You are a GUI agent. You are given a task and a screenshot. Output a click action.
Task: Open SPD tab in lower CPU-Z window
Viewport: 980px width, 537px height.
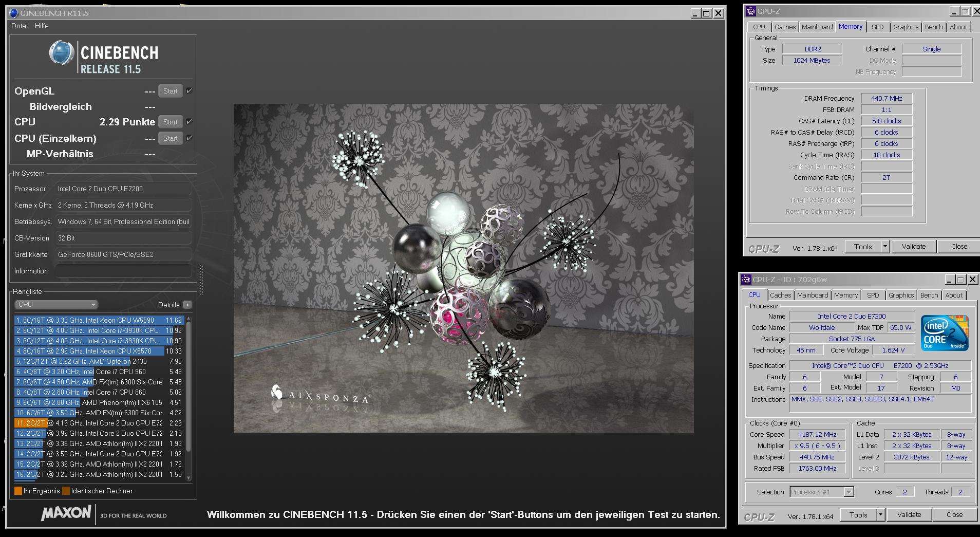873,295
